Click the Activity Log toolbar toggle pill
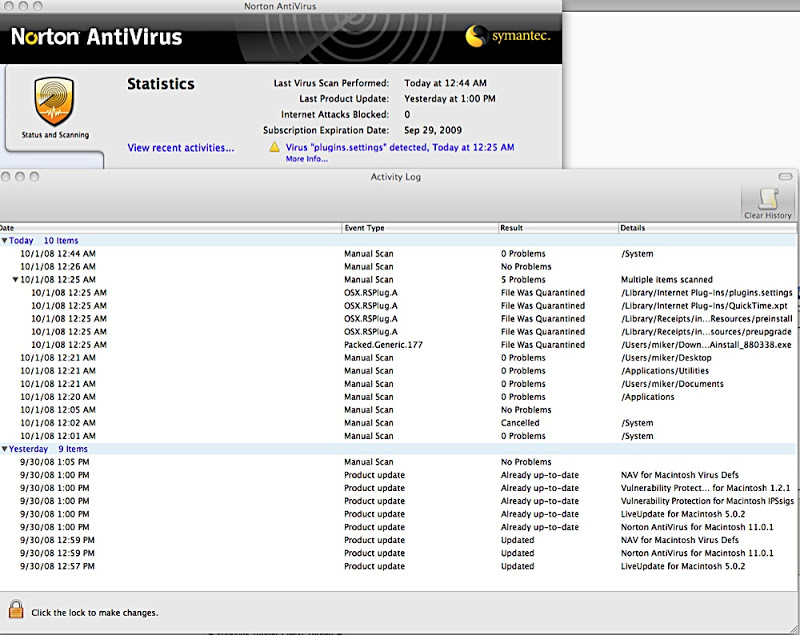Screen dimensions: 800x635 point(785,176)
